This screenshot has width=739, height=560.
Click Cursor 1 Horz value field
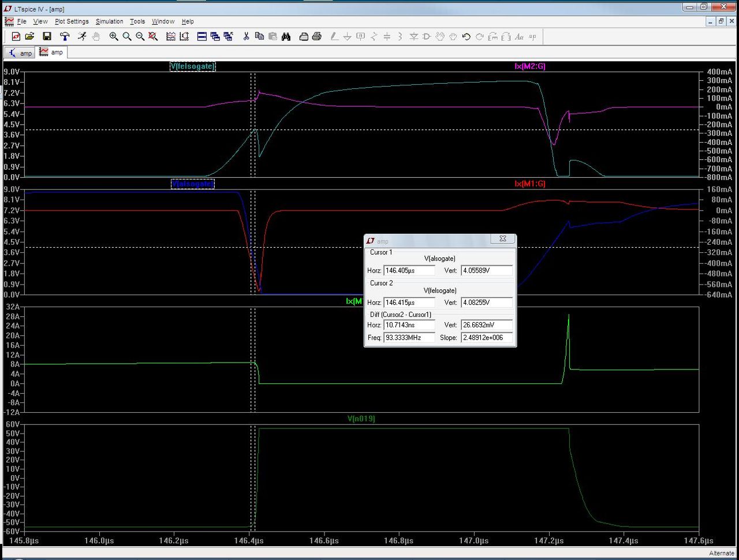coord(409,270)
